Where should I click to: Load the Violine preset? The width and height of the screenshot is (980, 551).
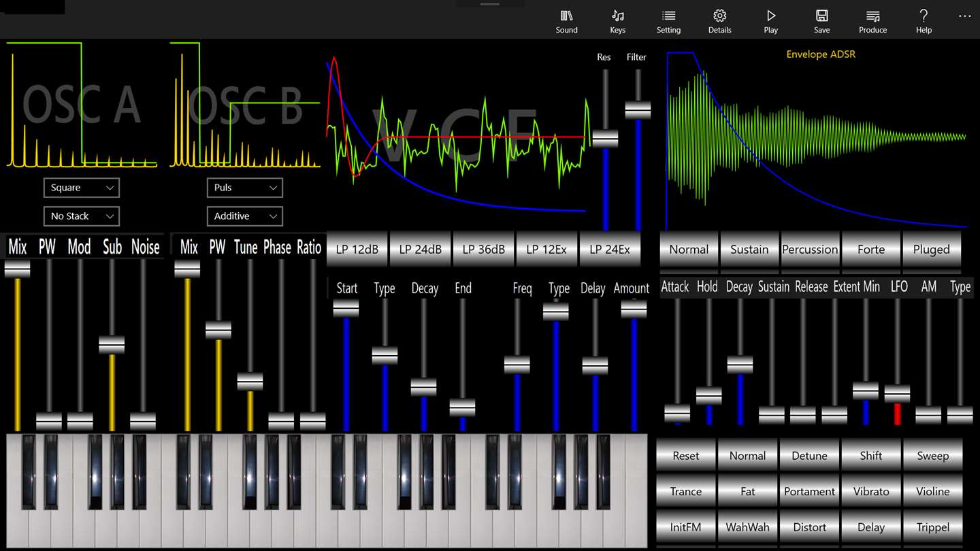click(x=933, y=491)
